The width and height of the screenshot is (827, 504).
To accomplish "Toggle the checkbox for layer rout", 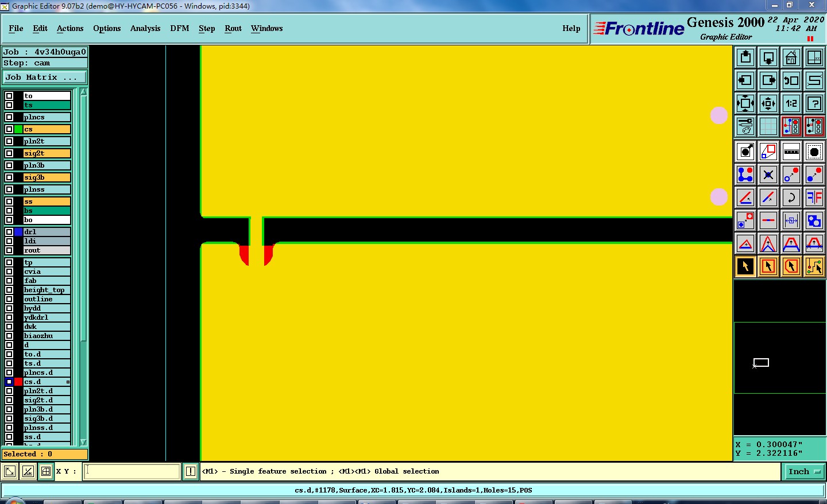I will pyautogui.click(x=9, y=250).
